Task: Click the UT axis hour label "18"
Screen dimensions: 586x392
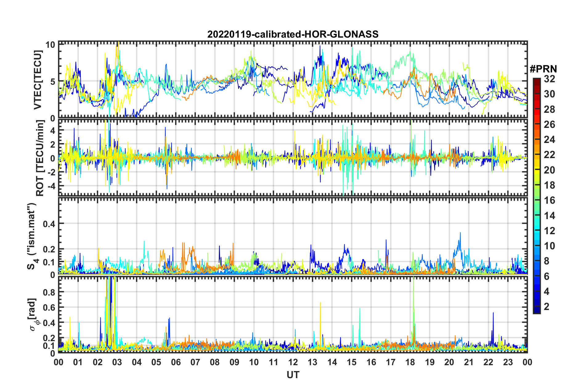Action: point(410,362)
